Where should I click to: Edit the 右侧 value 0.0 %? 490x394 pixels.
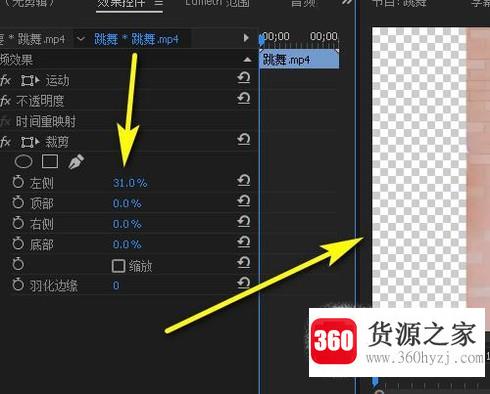(x=127, y=224)
